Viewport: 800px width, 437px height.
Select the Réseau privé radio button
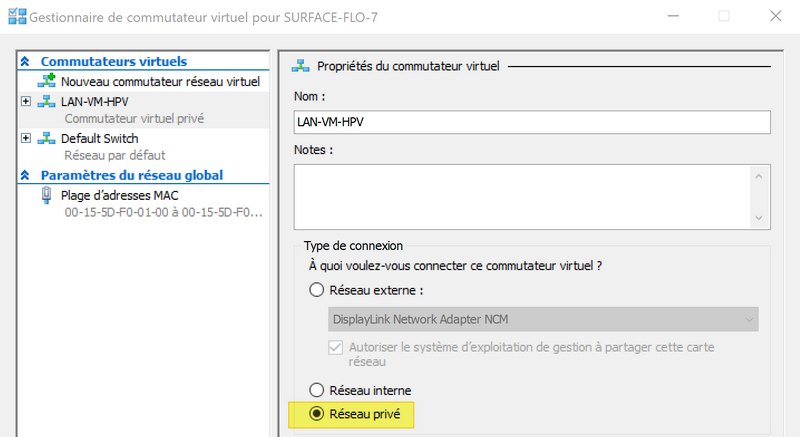tap(317, 414)
